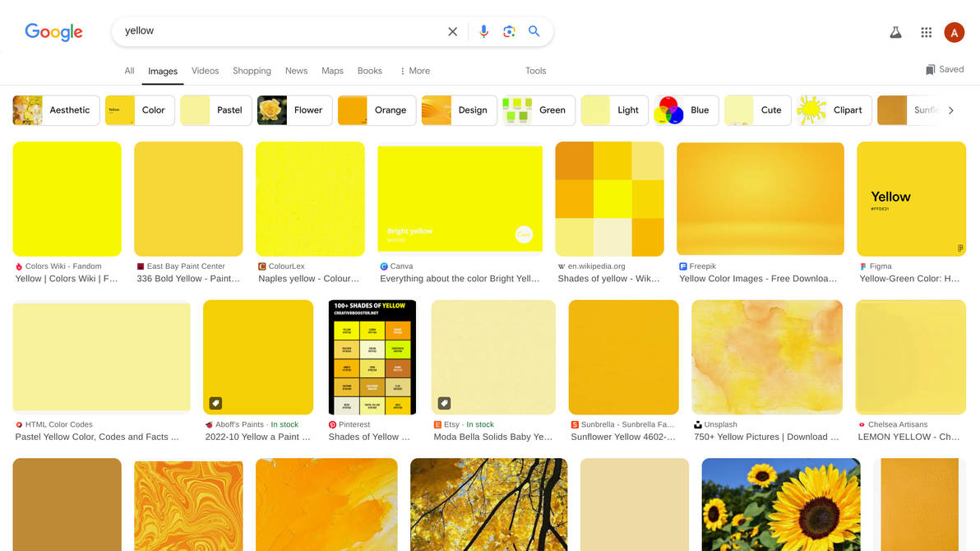The height and width of the screenshot is (551, 980).
Task: Open the Google apps grid
Action: 927,33
